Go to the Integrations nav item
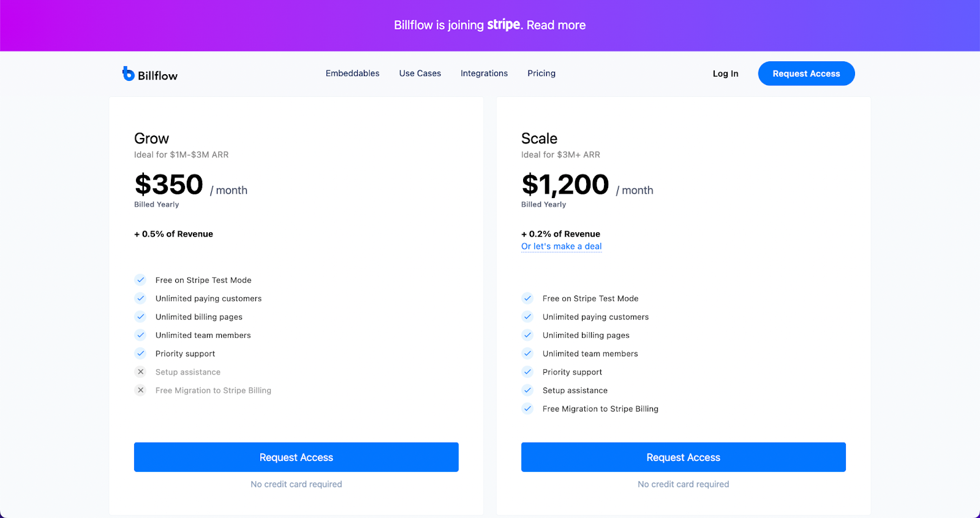This screenshot has height=518, width=980. 484,74
